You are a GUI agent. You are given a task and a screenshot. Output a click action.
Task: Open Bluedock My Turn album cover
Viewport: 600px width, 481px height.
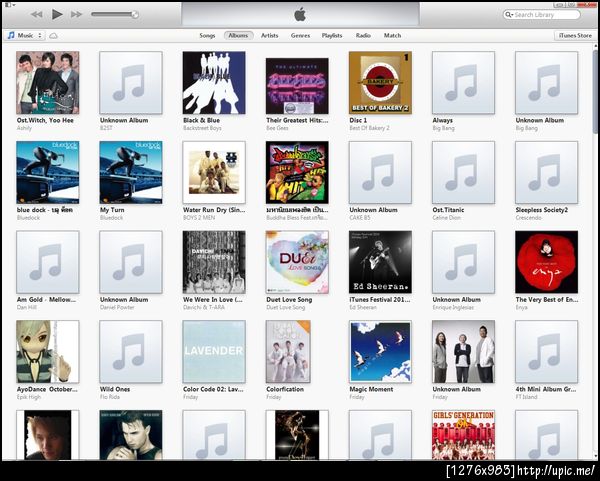click(131, 172)
